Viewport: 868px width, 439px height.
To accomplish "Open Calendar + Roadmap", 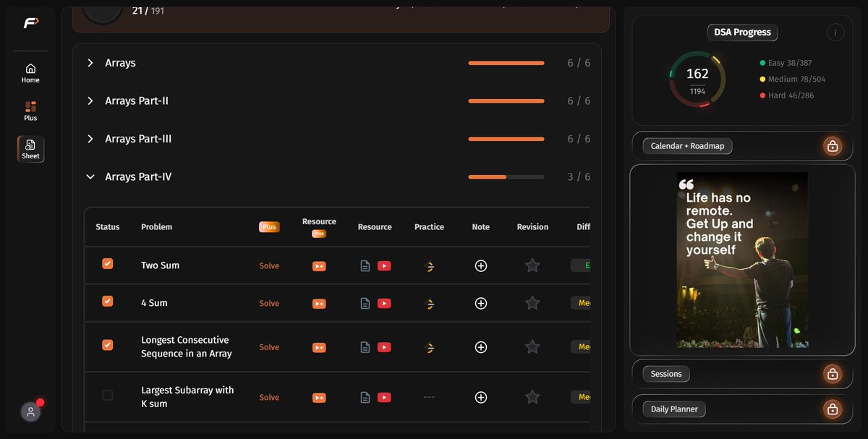I will pyautogui.click(x=687, y=146).
